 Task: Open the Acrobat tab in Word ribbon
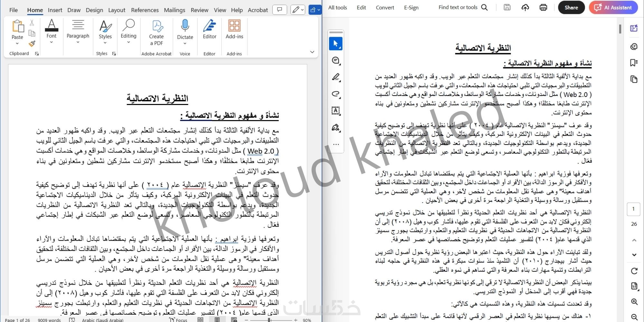258,10
